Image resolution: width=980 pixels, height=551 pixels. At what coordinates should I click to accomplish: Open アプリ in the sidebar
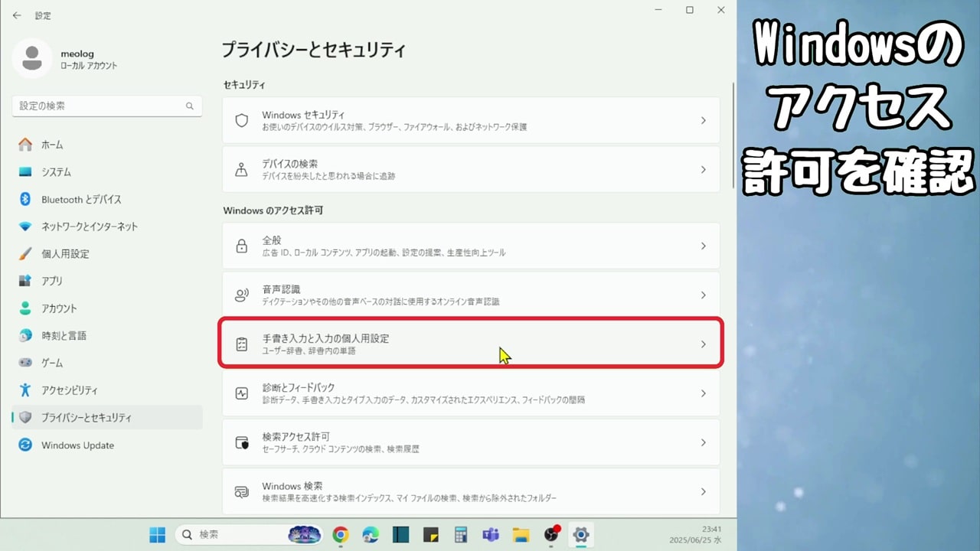point(107,281)
